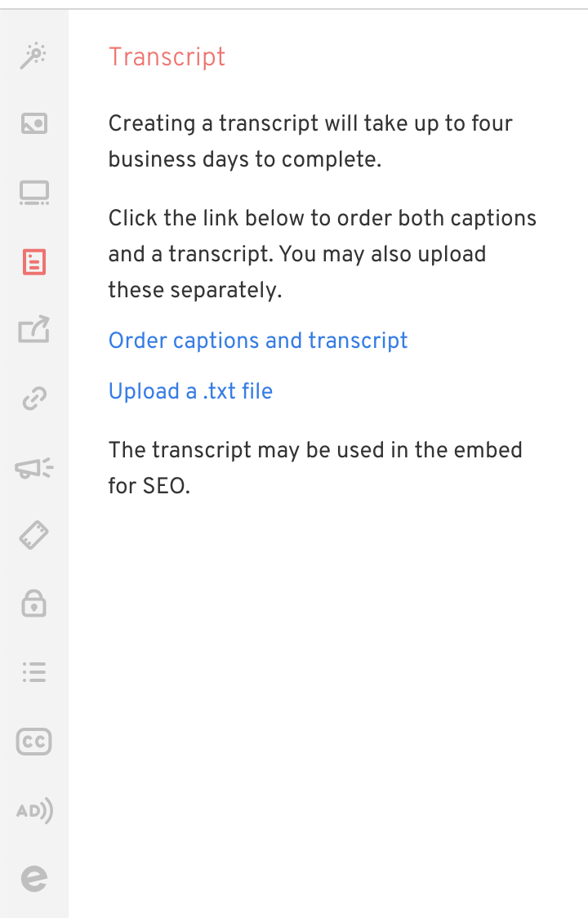Select the ticket-shaped sidebar icon
The image size is (588, 918).
(x=34, y=535)
